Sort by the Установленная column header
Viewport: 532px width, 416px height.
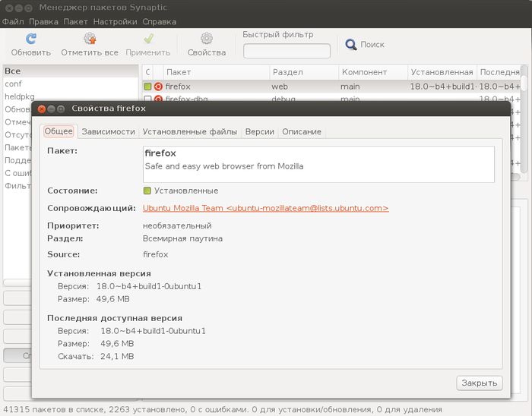(442, 72)
